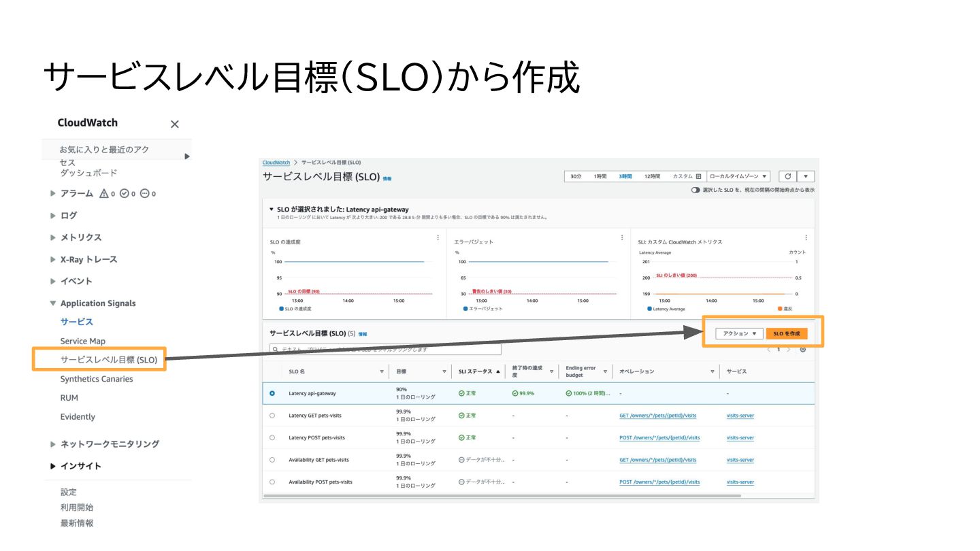Click the 目標 column sort arrow

[x=444, y=371]
